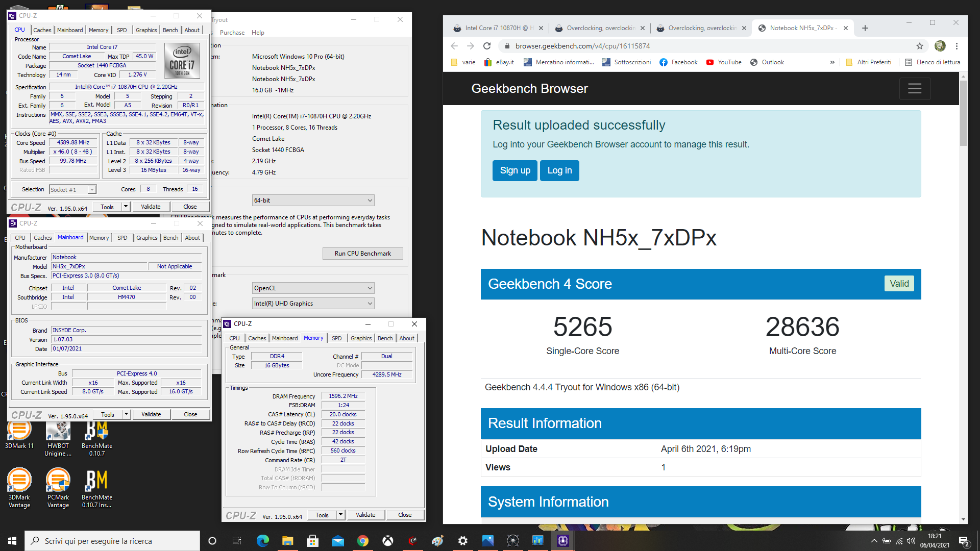Screen dimensions: 980x551
Task: Reload the Geekbench page in Chrome
Action: pyautogui.click(x=487, y=46)
